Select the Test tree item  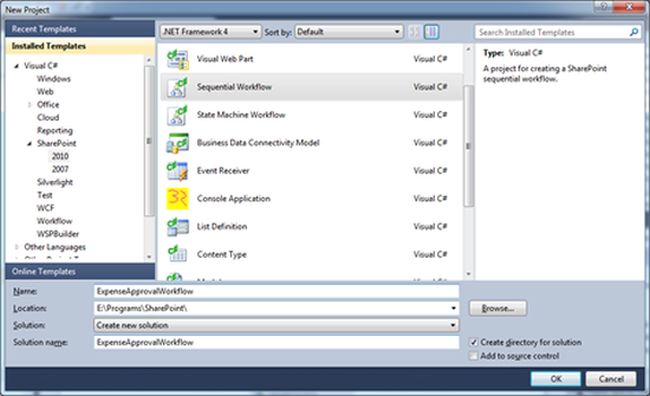pos(45,195)
